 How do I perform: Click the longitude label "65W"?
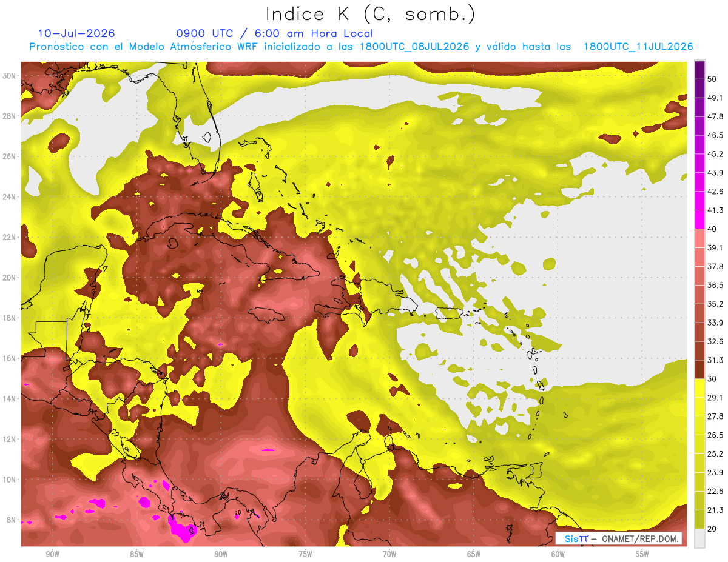pos(474,554)
